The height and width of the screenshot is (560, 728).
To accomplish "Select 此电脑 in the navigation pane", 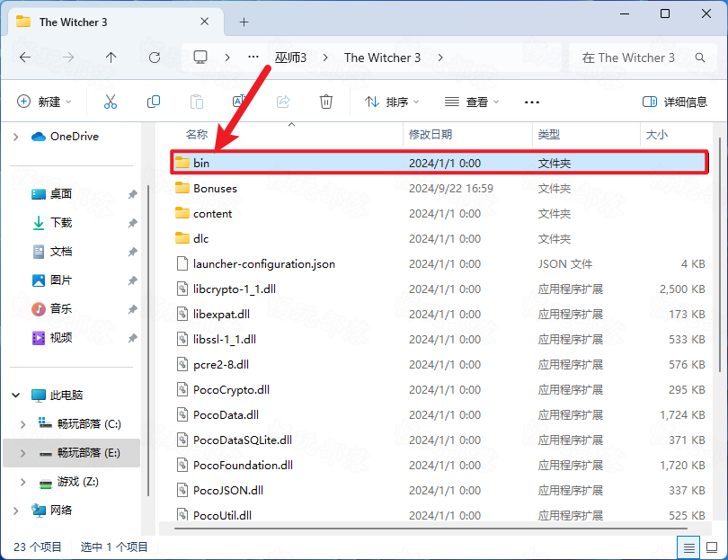I will [x=58, y=396].
